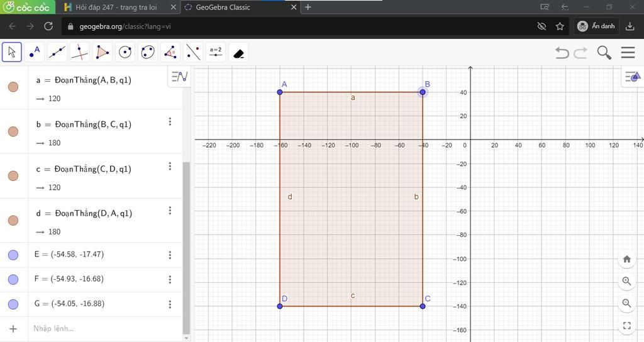Select the Angle measurement tool

click(170, 52)
